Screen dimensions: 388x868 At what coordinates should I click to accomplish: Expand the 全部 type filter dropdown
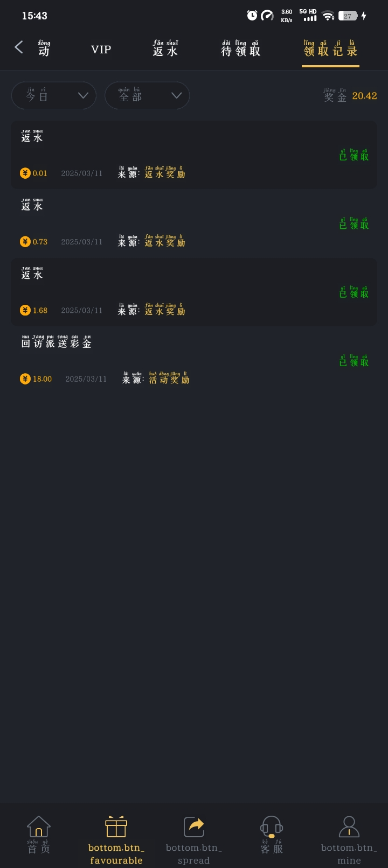click(147, 96)
